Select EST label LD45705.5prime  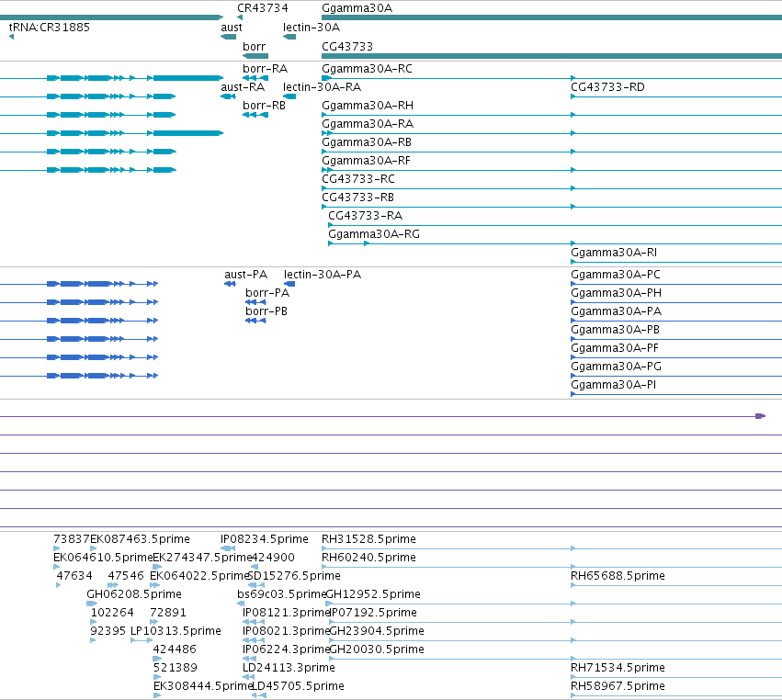click(298, 686)
